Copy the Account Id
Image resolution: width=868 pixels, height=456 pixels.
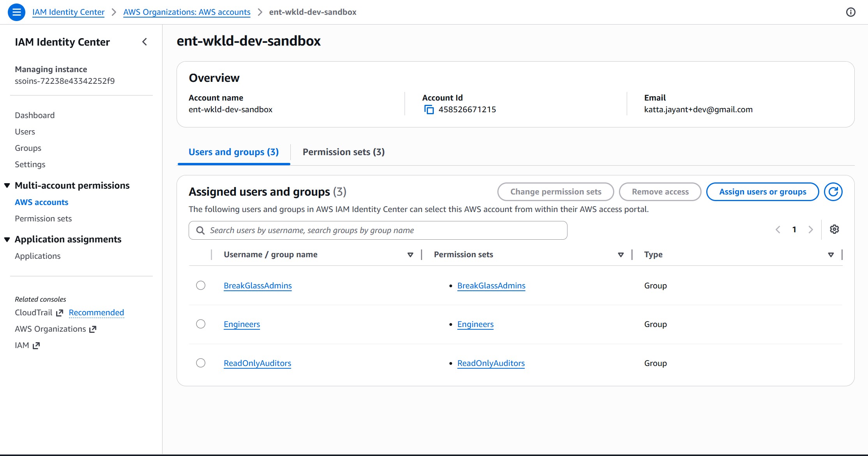click(429, 110)
